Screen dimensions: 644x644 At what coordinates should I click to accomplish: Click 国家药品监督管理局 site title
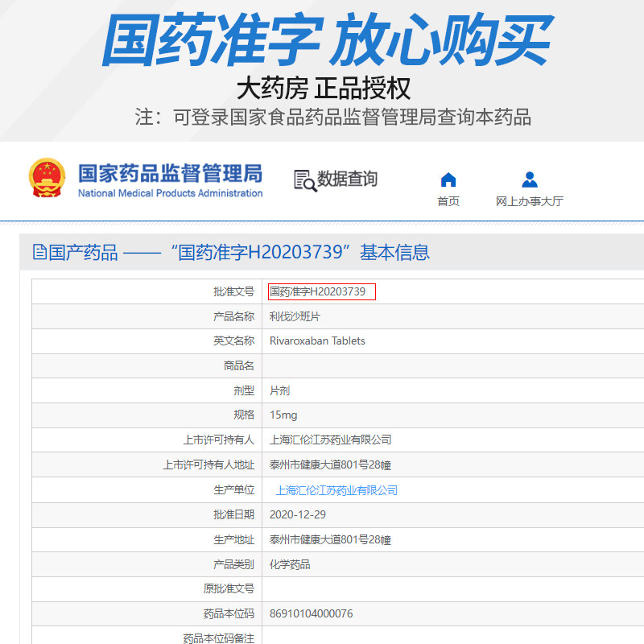point(170,173)
